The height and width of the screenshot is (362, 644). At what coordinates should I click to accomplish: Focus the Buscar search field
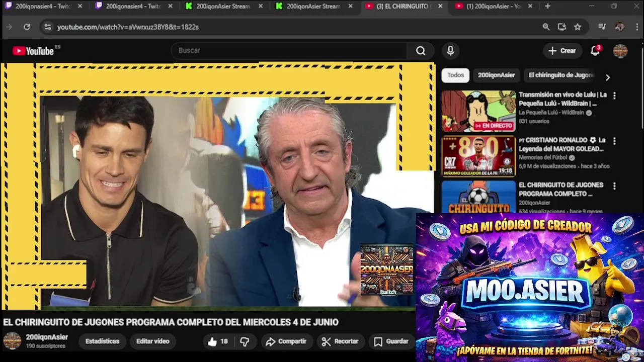coord(289,51)
